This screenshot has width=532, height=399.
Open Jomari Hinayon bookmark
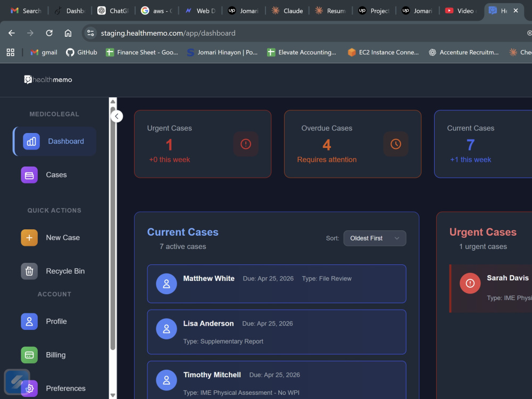tap(222, 52)
